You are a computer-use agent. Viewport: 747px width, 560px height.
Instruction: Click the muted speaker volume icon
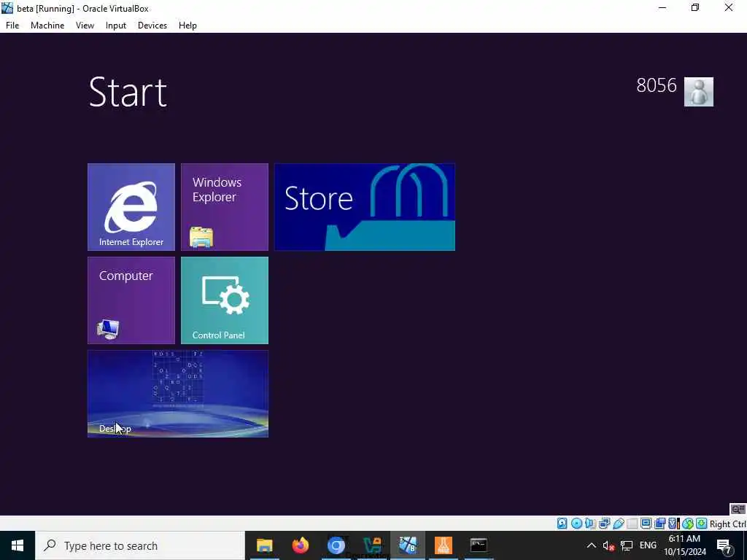608,545
